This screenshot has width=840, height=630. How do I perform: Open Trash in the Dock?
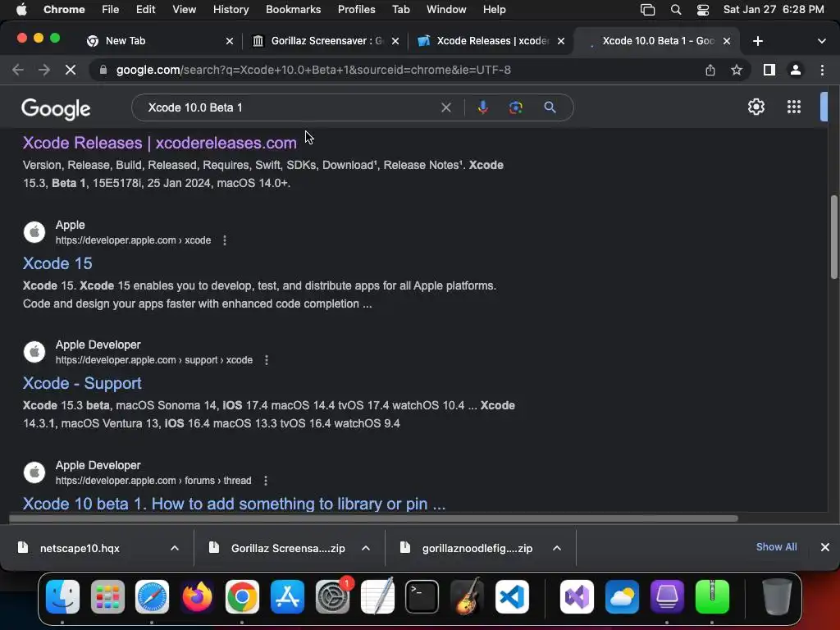click(x=776, y=596)
